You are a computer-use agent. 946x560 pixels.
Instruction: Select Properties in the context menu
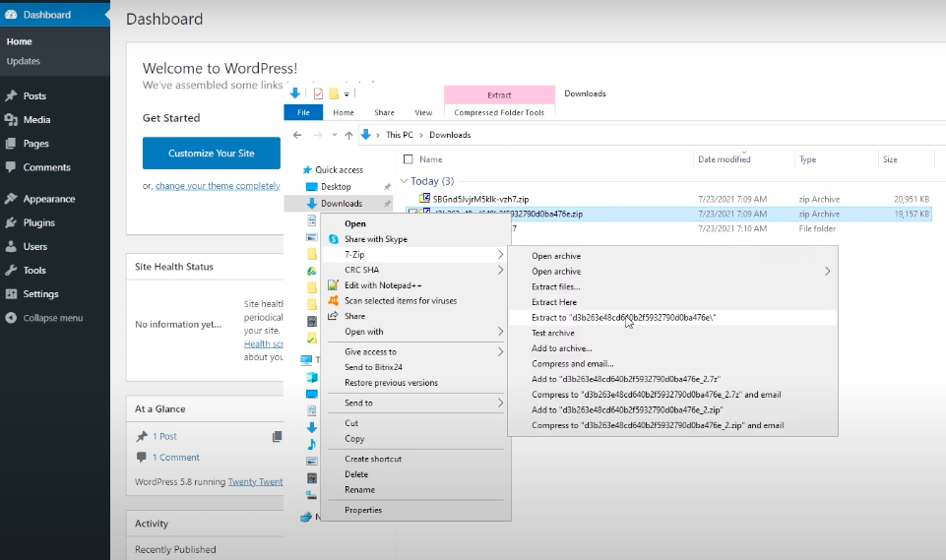click(363, 510)
